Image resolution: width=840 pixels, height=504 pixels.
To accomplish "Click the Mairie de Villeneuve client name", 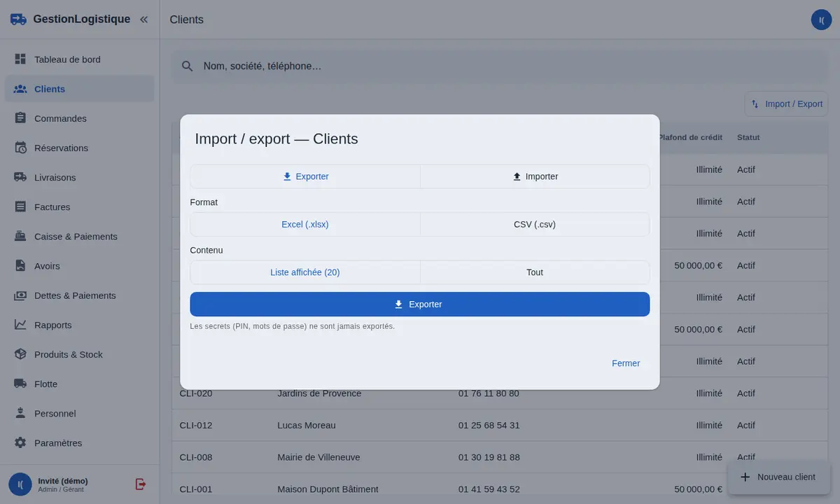I will click(x=318, y=457).
